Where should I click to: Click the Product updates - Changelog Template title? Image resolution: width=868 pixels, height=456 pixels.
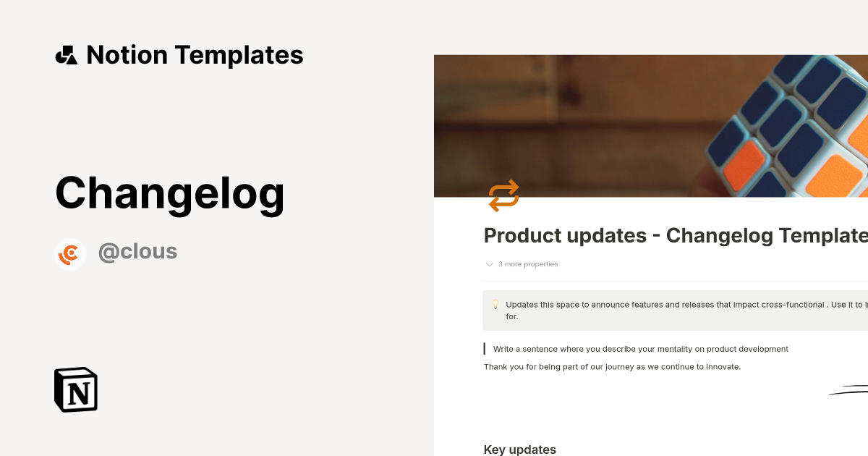tap(673, 236)
